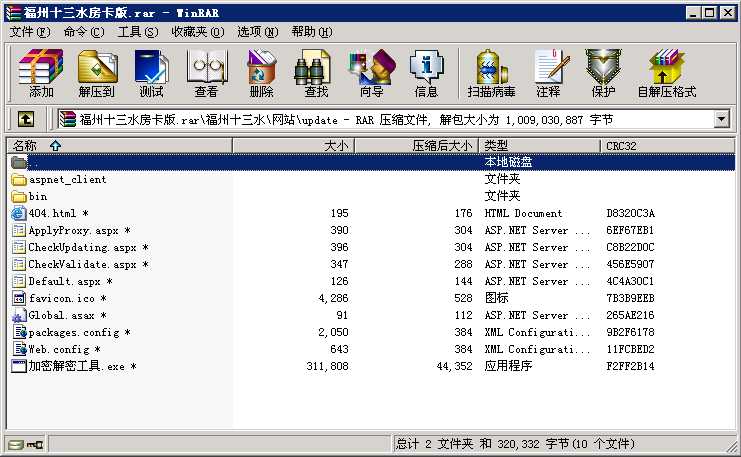
Task: Open the 文件 (File) menu
Action: [30, 32]
